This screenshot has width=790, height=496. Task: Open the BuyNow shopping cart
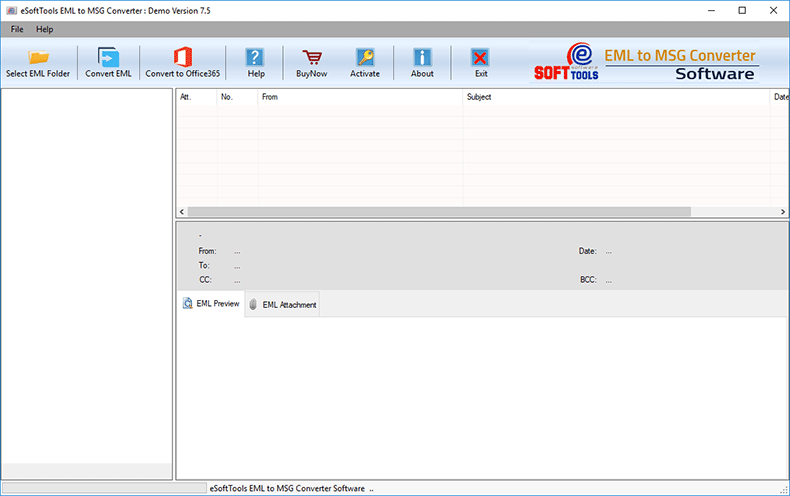(x=311, y=63)
